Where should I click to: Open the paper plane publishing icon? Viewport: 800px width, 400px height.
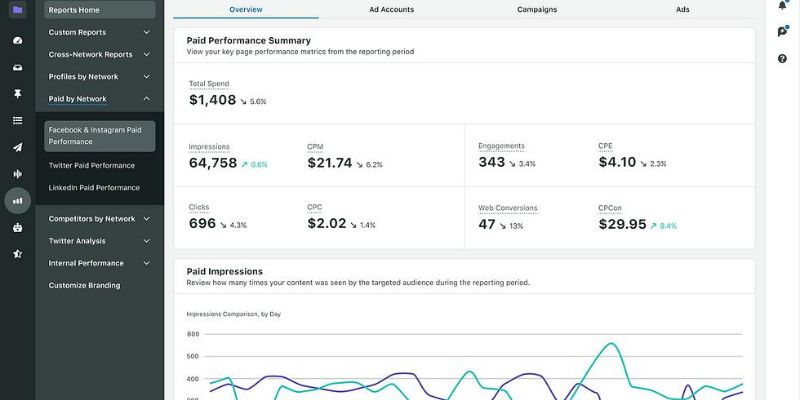(x=18, y=147)
